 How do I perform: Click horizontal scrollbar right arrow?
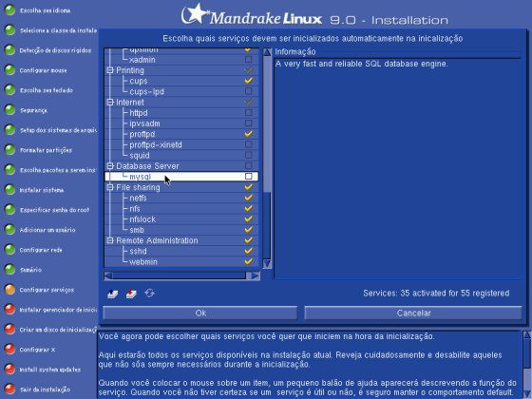[256, 275]
